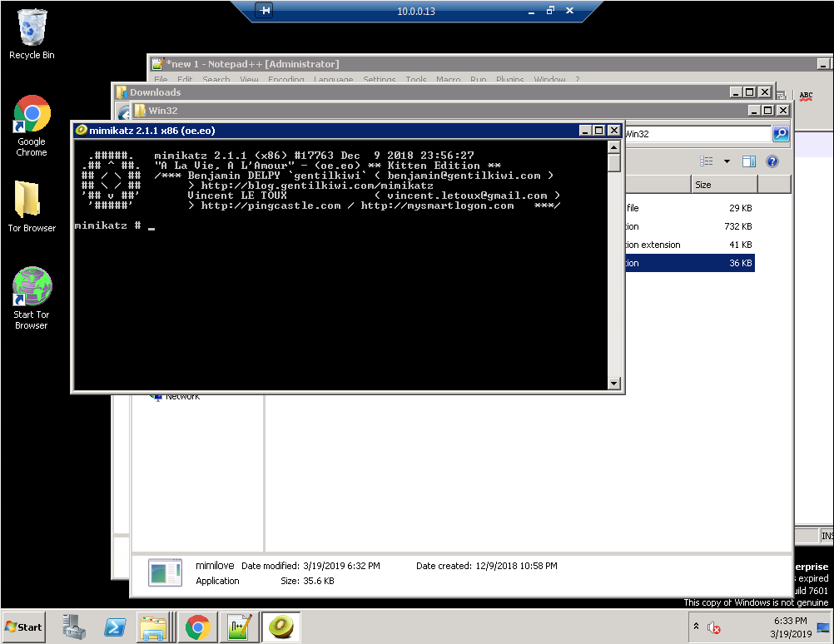Click the muted volume tray icon
The image size is (834, 644).
(x=714, y=628)
